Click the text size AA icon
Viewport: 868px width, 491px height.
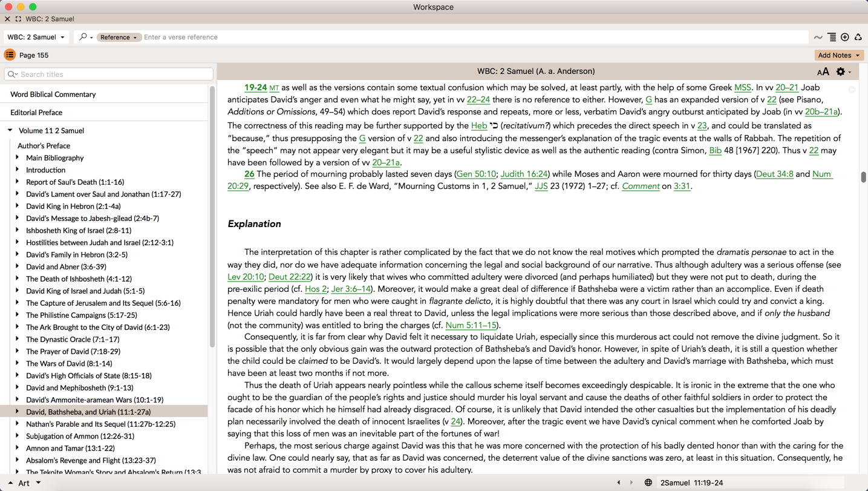tap(823, 71)
